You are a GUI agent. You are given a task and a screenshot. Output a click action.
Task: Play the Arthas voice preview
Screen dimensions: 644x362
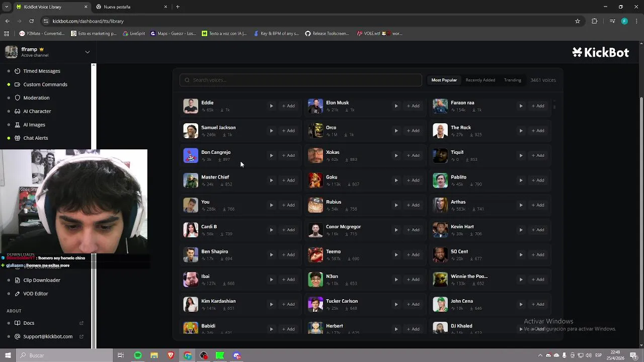click(521, 205)
